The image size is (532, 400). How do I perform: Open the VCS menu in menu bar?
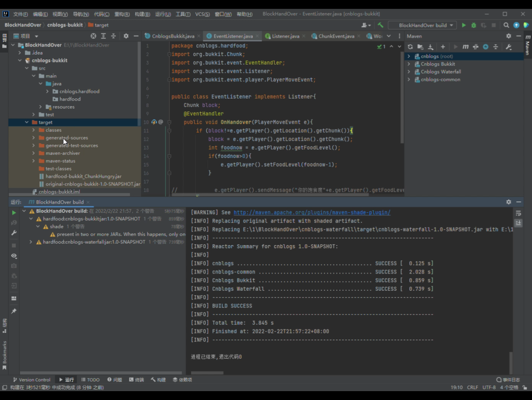coord(202,14)
